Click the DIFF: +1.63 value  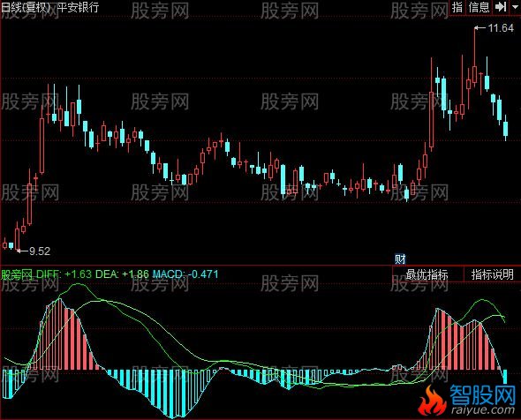(64, 274)
